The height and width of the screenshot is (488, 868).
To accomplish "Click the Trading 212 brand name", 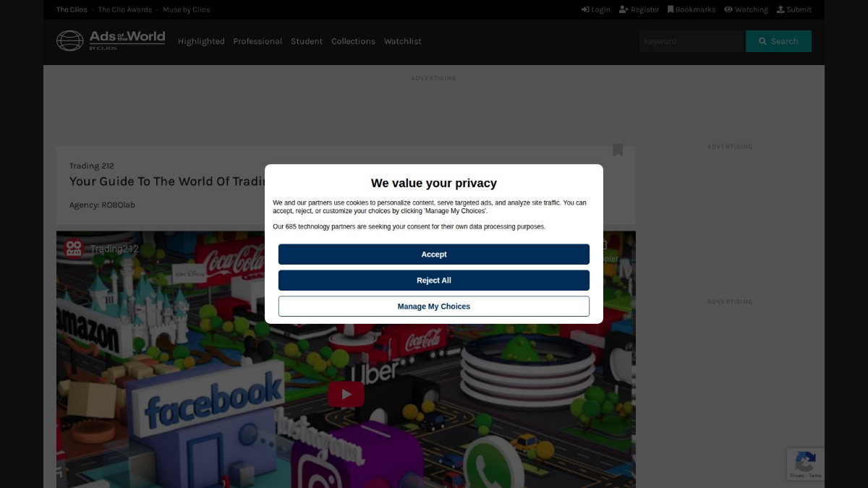I will 92,166.
